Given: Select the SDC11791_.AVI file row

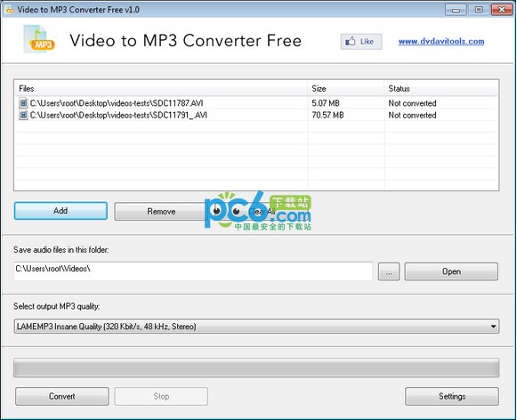Looking at the screenshot, I should click(256, 115).
